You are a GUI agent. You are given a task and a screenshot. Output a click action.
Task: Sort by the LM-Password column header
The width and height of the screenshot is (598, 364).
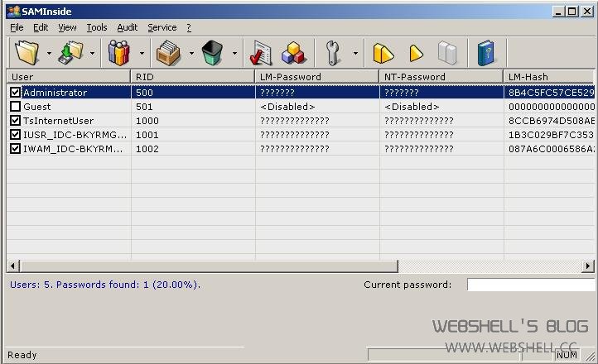(x=317, y=77)
